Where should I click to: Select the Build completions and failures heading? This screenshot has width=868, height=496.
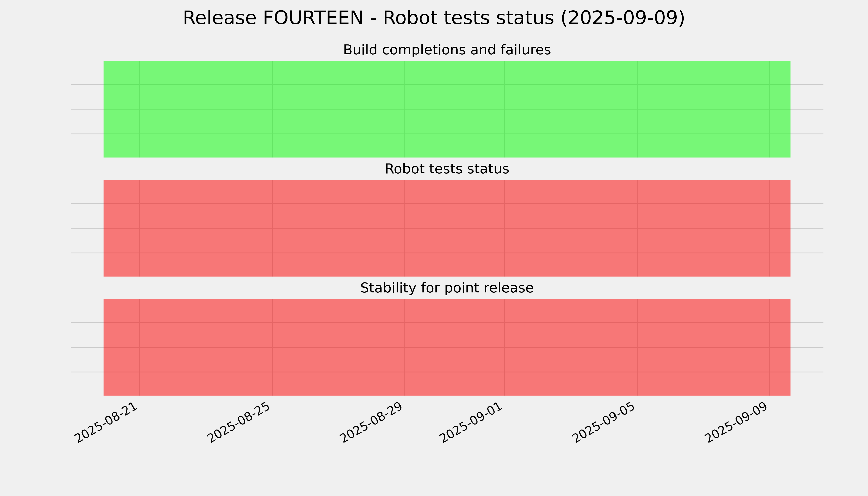447,50
